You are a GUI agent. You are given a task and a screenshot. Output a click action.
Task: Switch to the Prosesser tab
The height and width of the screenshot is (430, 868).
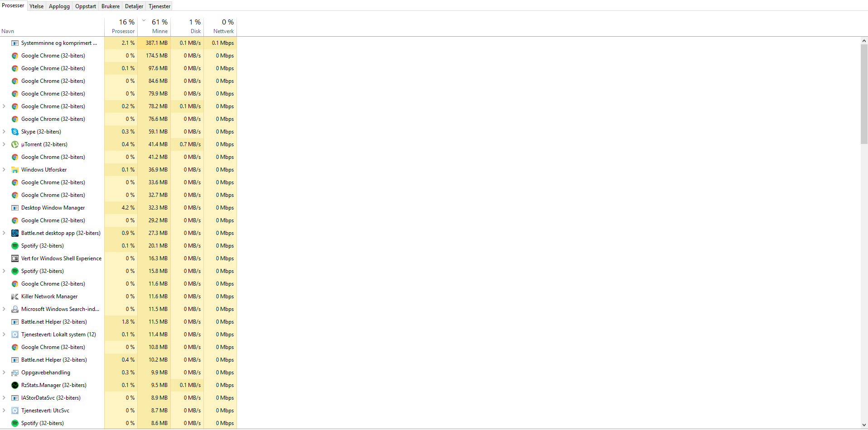(x=13, y=5)
